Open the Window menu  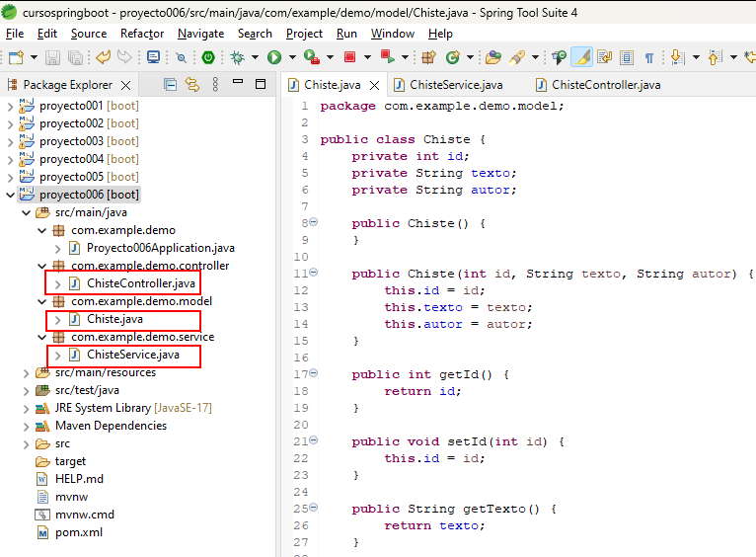[393, 34]
